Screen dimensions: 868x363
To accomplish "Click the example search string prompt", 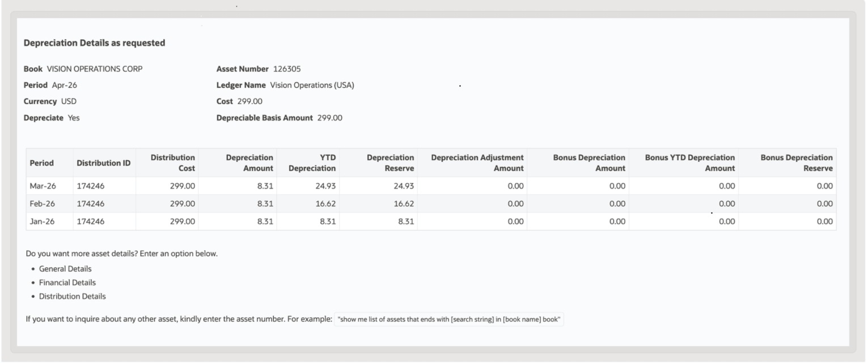I will [449, 319].
